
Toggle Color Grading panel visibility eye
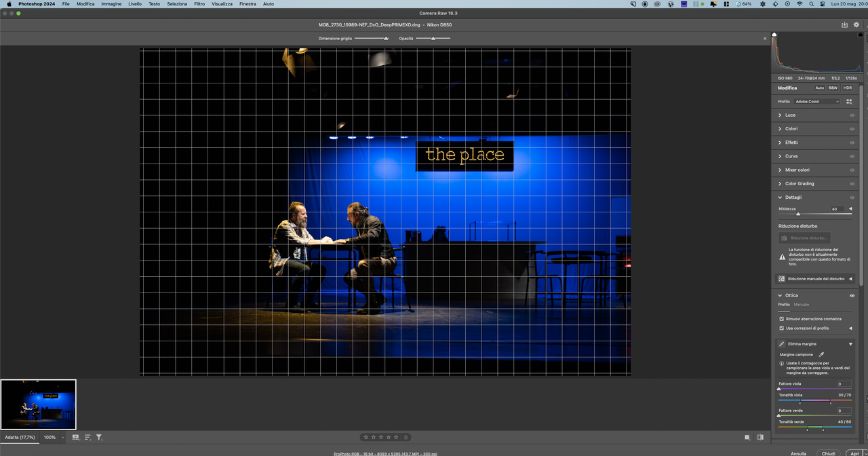(x=852, y=184)
